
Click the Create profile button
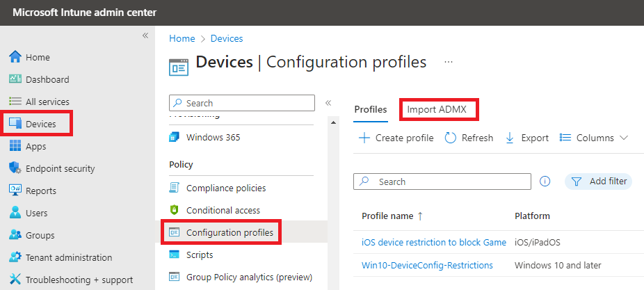(x=396, y=138)
